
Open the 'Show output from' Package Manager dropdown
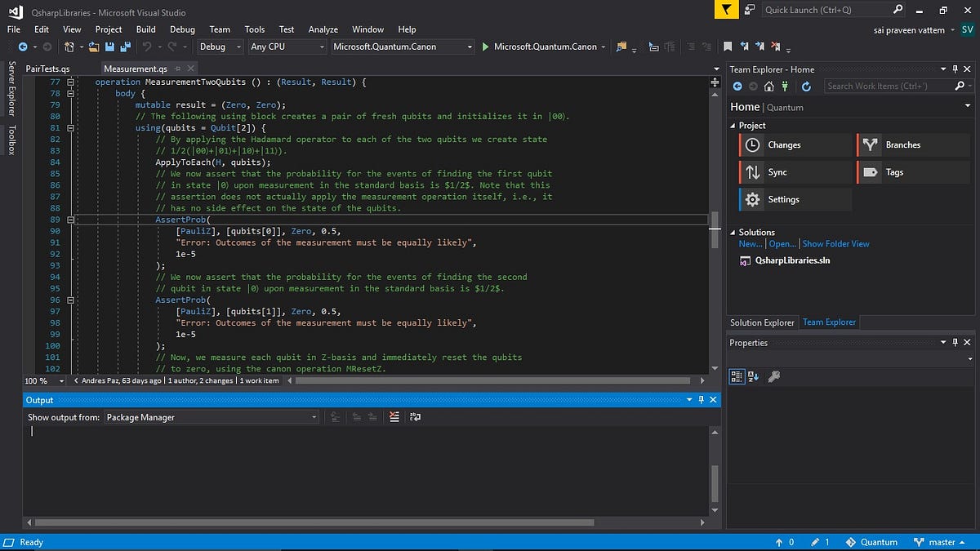click(x=212, y=417)
